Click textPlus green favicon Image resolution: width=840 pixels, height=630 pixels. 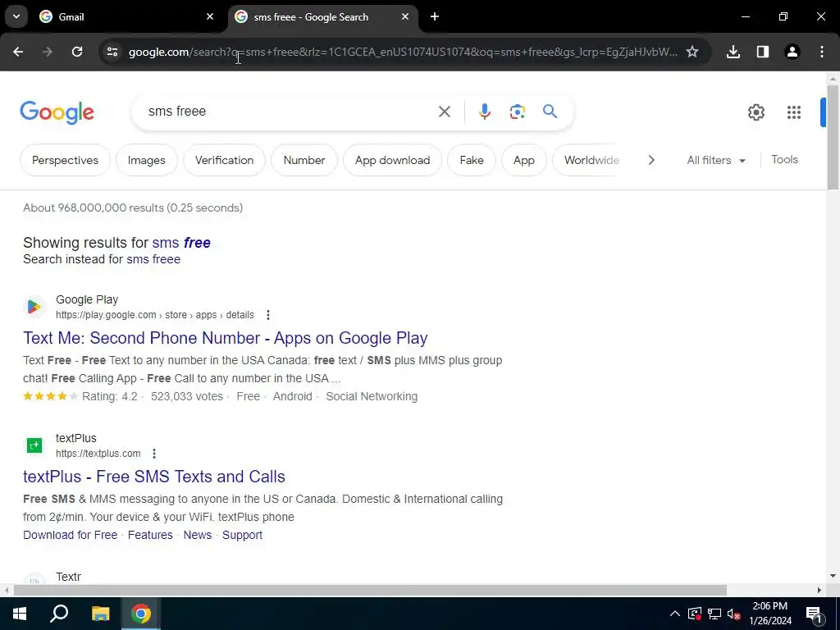tap(34, 445)
